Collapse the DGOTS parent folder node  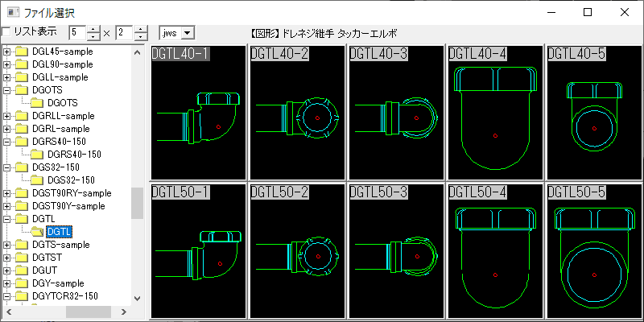click(7, 90)
